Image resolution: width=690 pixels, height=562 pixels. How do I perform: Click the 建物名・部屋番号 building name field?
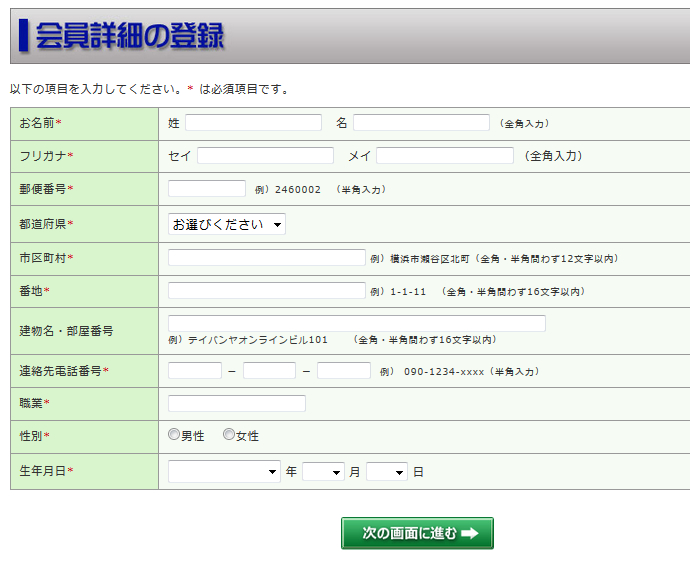click(357, 324)
